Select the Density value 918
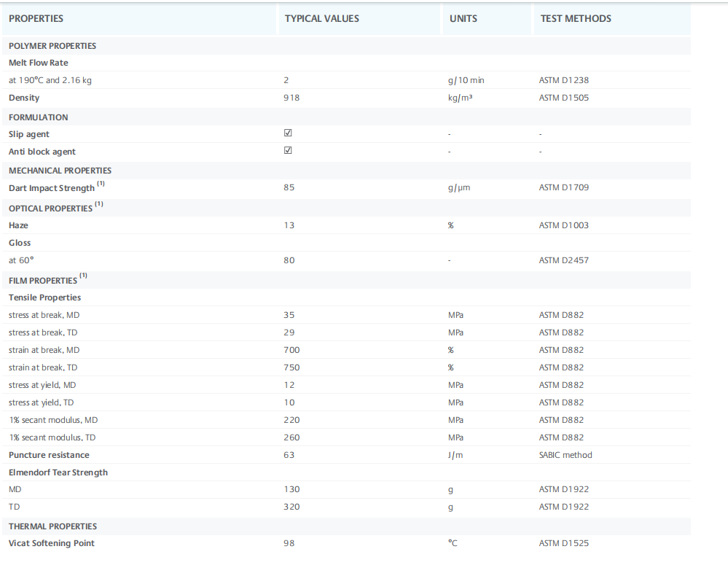 [291, 98]
